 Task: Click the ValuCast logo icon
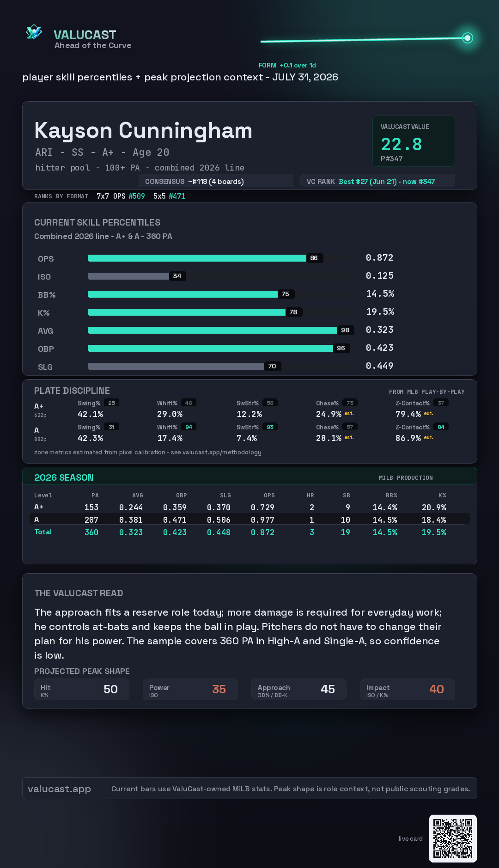(34, 32)
